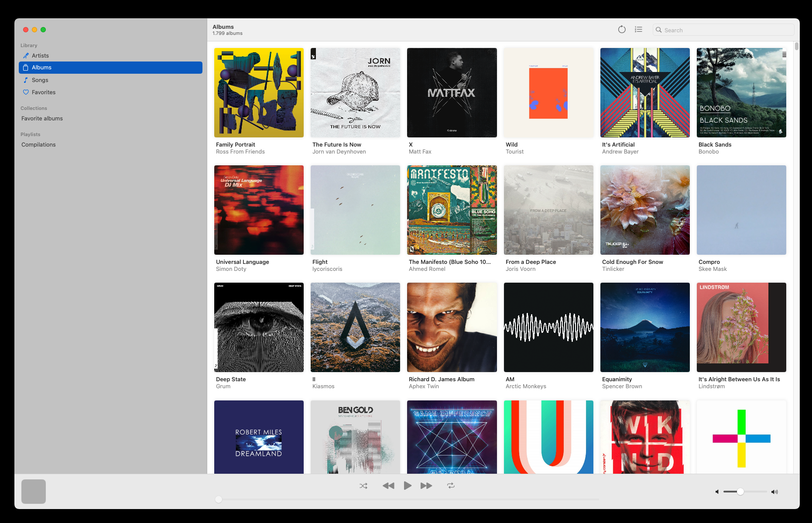The height and width of the screenshot is (523, 812).
Task: Open Cold Enough For Snow cover
Action: pyautogui.click(x=645, y=210)
